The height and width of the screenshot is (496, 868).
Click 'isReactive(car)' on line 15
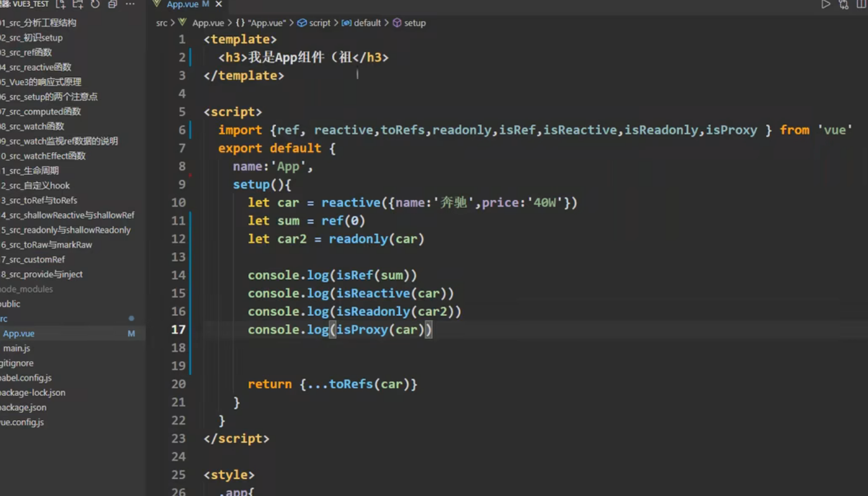click(391, 293)
